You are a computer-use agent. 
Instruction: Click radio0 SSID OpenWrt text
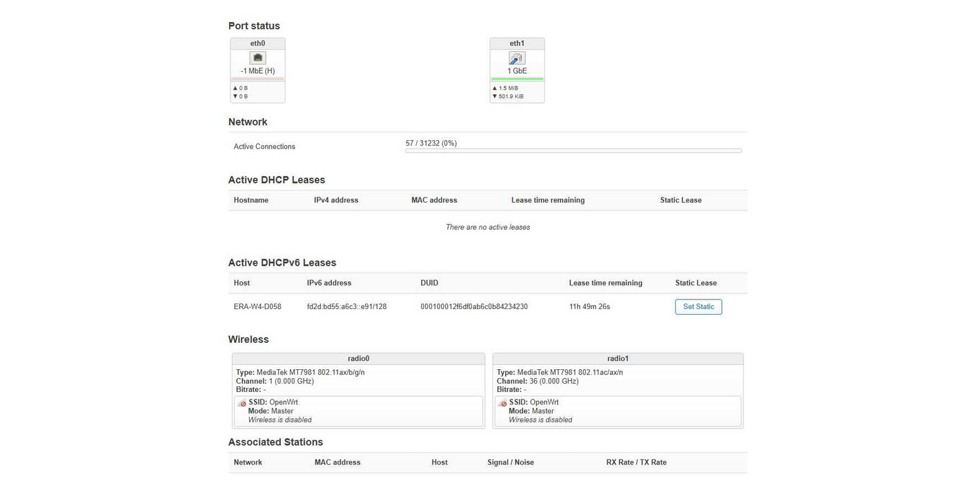tap(273, 402)
